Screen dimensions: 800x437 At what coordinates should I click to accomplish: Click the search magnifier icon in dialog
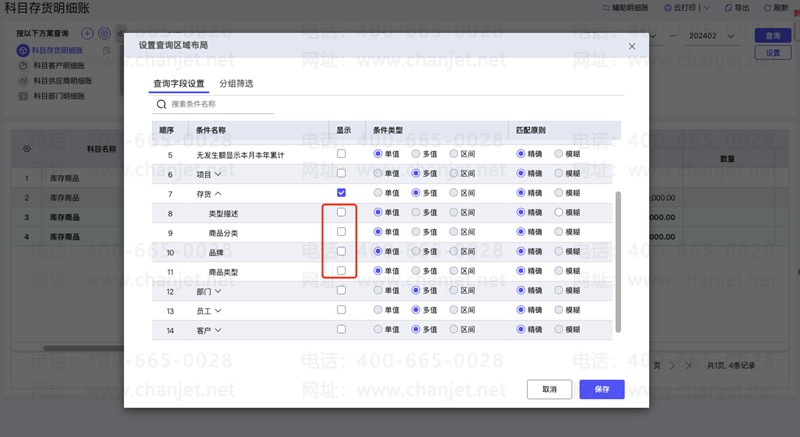(161, 104)
